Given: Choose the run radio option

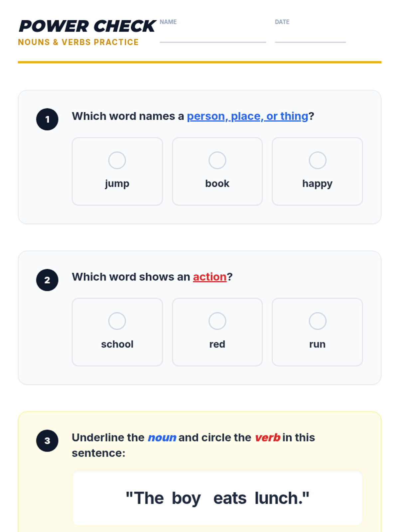Looking at the screenshot, I should 318,321.
